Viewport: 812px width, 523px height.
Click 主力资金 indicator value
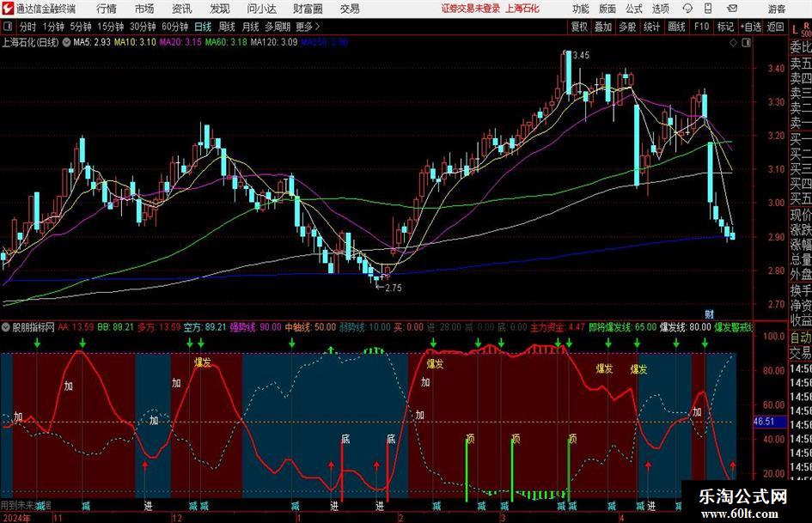(x=558, y=327)
